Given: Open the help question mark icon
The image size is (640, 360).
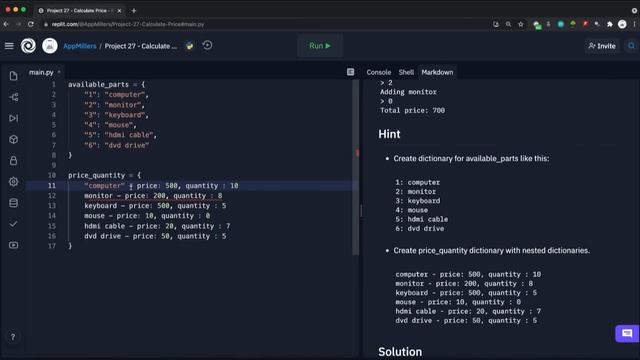Looking at the screenshot, I should pyautogui.click(x=13, y=337).
